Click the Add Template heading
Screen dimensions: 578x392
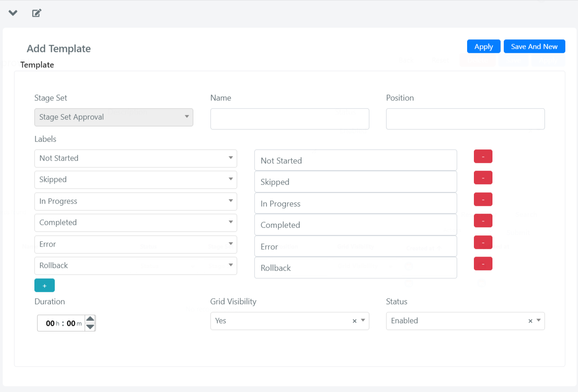59,49
